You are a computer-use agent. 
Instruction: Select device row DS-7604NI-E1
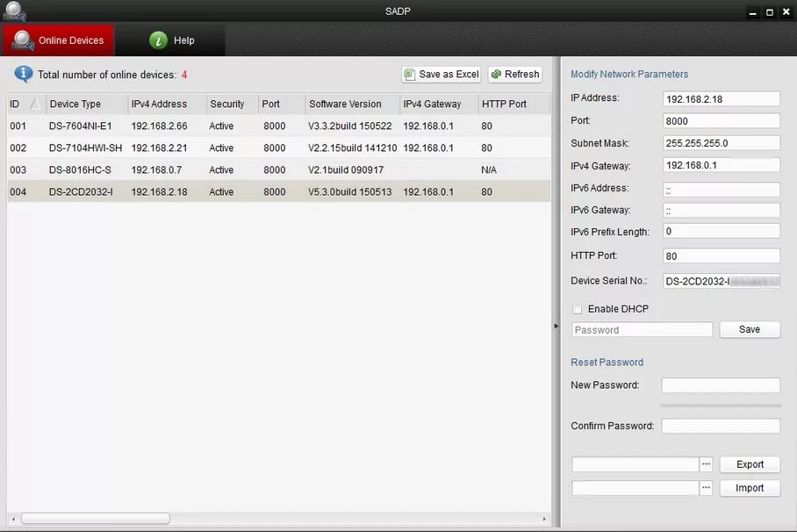[x=278, y=126]
